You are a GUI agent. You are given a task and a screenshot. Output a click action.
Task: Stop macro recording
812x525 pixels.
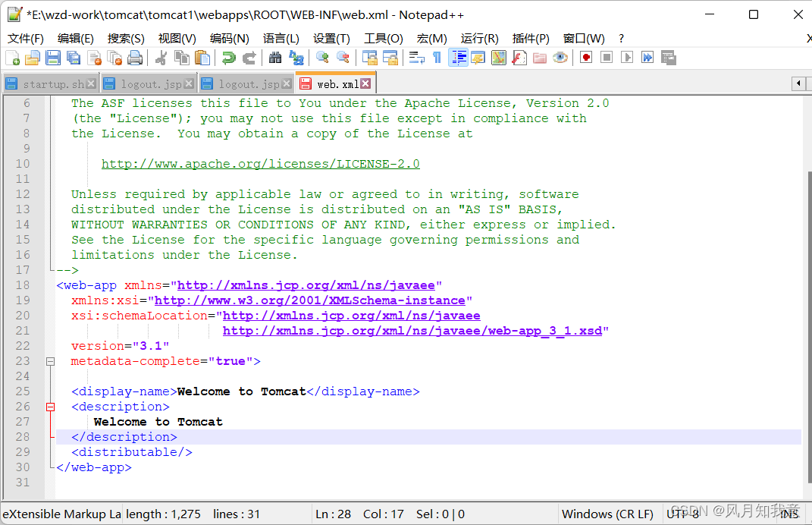[x=607, y=58]
